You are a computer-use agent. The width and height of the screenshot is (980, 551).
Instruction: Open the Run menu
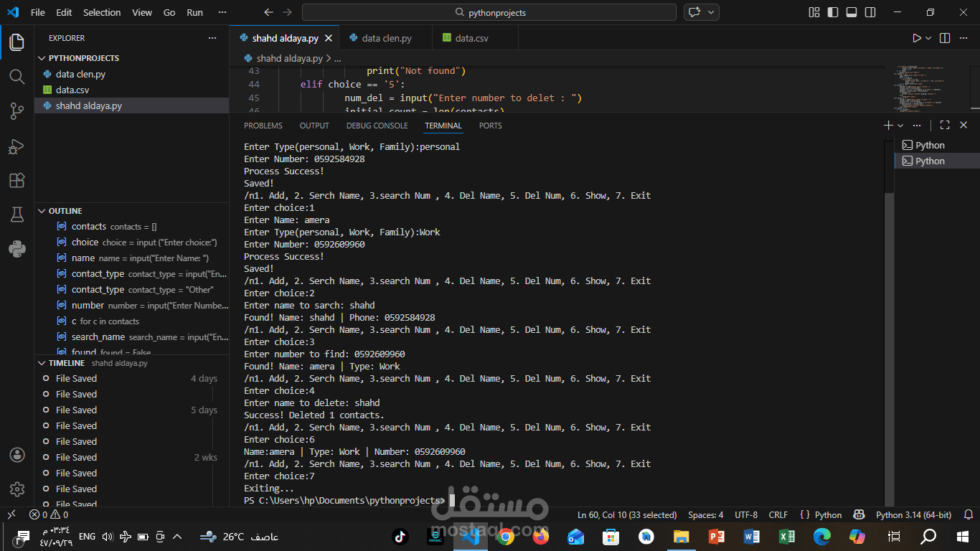(194, 12)
